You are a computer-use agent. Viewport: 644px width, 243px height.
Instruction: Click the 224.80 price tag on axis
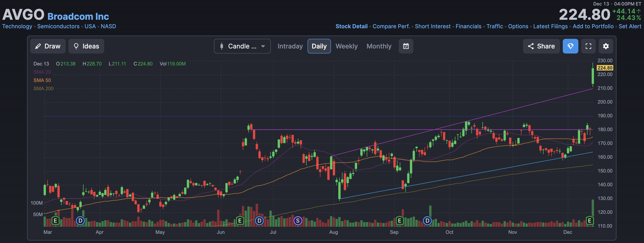605,68
